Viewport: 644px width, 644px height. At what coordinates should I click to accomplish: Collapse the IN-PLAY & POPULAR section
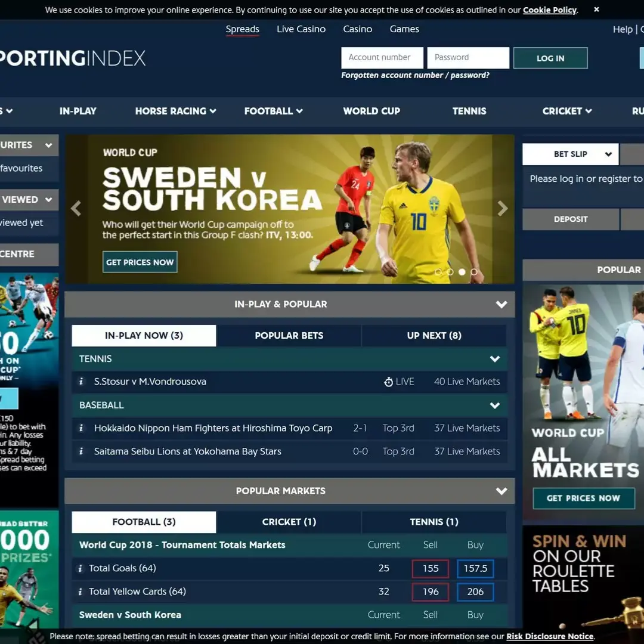click(x=501, y=304)
